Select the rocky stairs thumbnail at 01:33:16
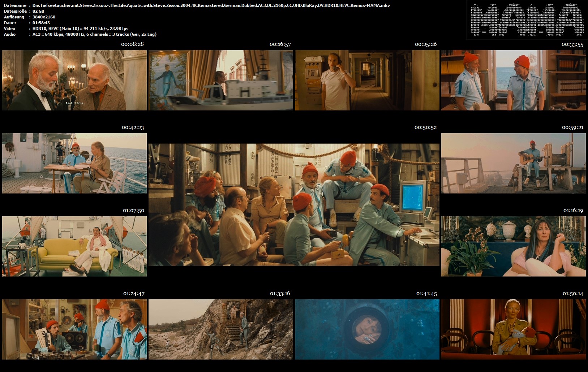Screen dimensions: 588x372 [221, 329]
